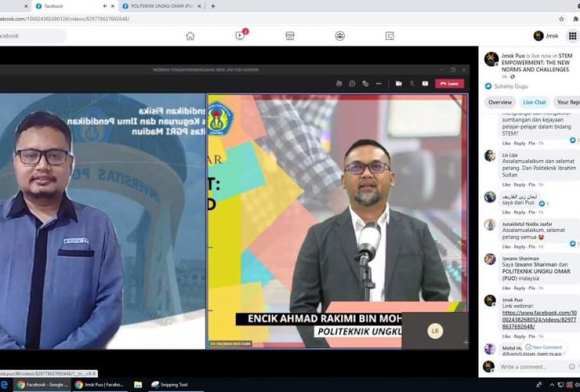Image resolution: width=580 pixels, height=392 pixels.
Task: Open Lis Liza's profile picture
Action: pos(490,155)
